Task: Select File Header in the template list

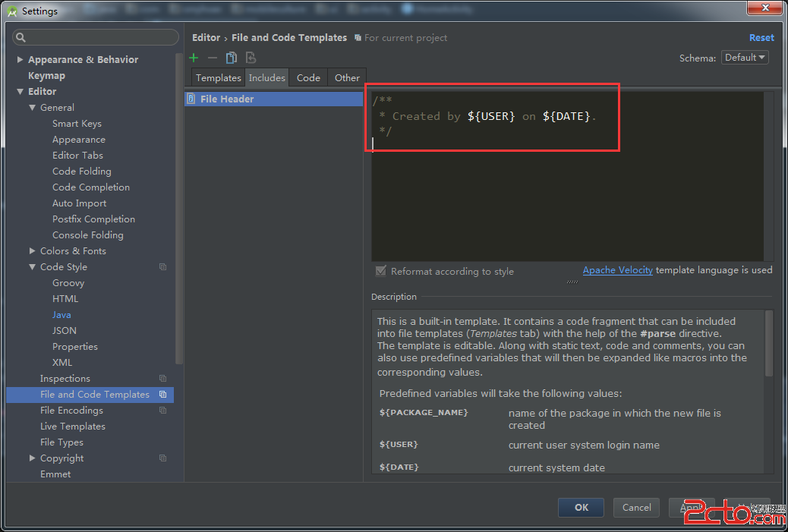Action: (x=274, y=99)
